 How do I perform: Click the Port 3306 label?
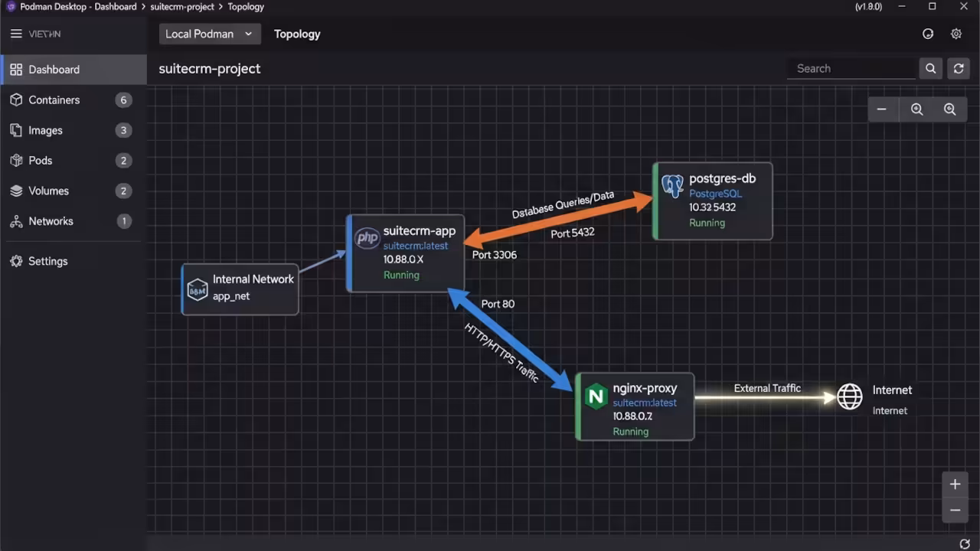point(495,254)
